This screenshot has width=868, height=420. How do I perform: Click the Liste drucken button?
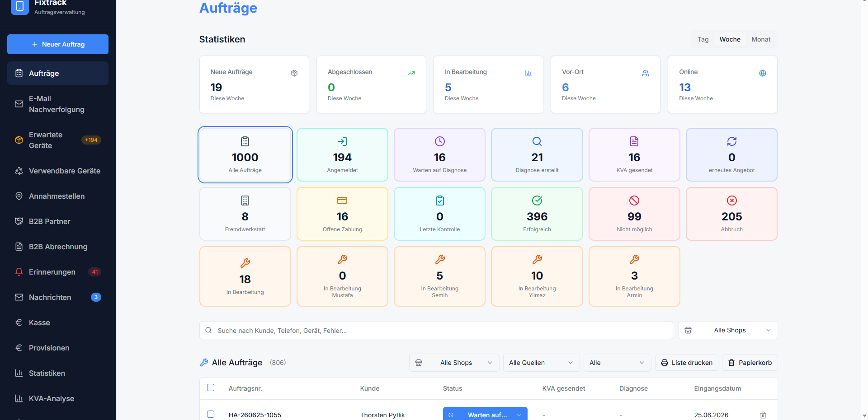point(686,363)
